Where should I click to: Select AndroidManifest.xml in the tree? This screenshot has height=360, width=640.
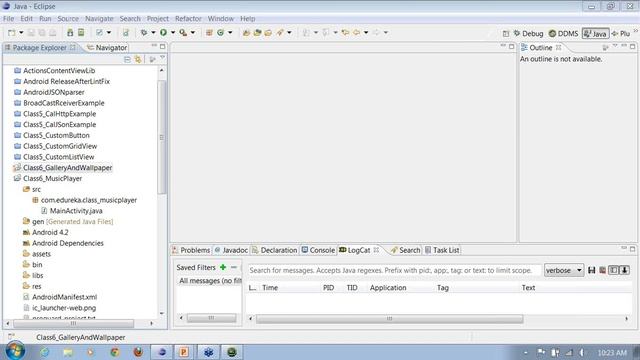tap(64, 297)
